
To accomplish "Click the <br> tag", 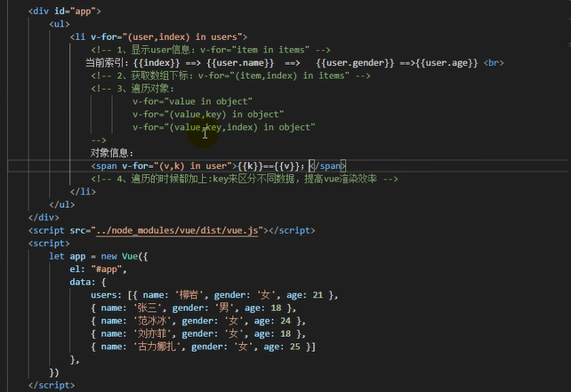I will tap(494, 63).
